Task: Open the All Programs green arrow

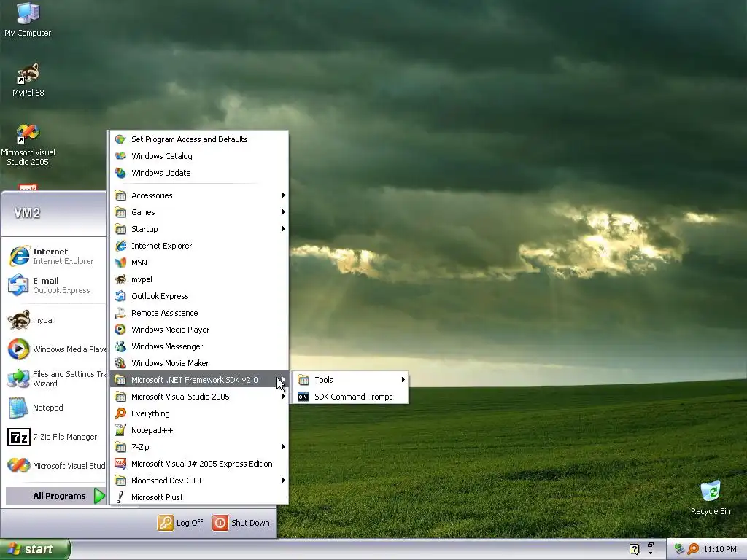Action: pyautogui.click(x=99, y=496)
